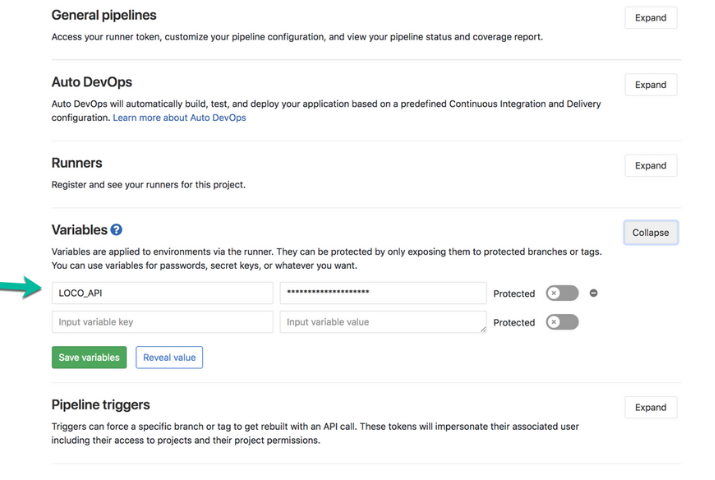Toggle Protected switch on the empty variable row
The image size is (715, 480).
coord(562,322)
